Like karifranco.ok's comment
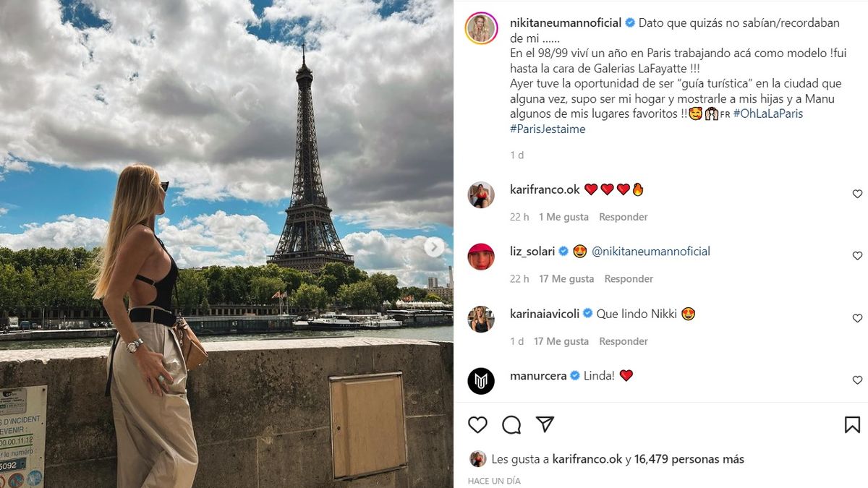The height and width of the screenshot is (488, 868). [857, 194]
